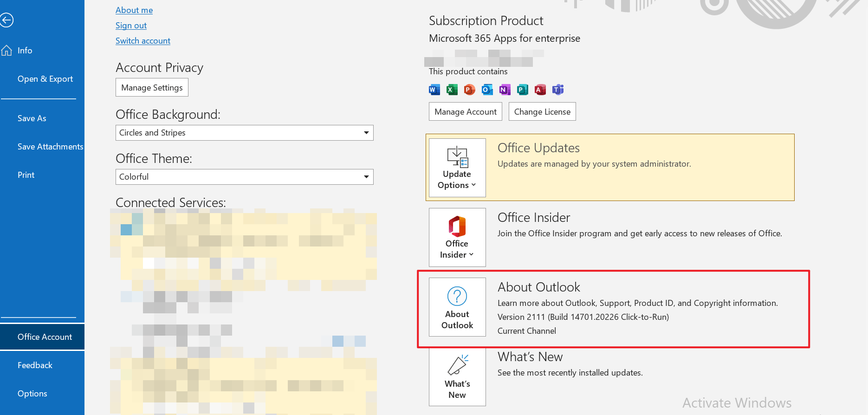The image size is (868, 415).
Task: Click the Switch account link
Action: 143,41
